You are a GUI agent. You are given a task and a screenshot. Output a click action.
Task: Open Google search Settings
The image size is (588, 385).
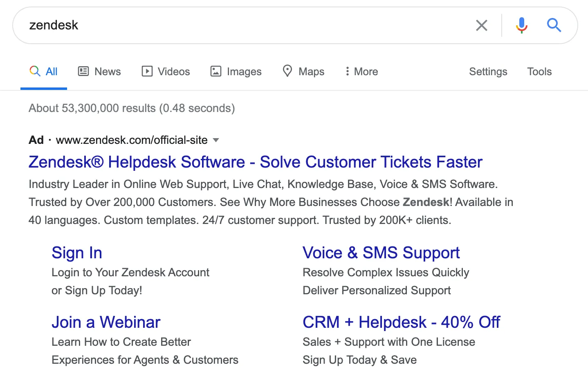click(488, 71)
